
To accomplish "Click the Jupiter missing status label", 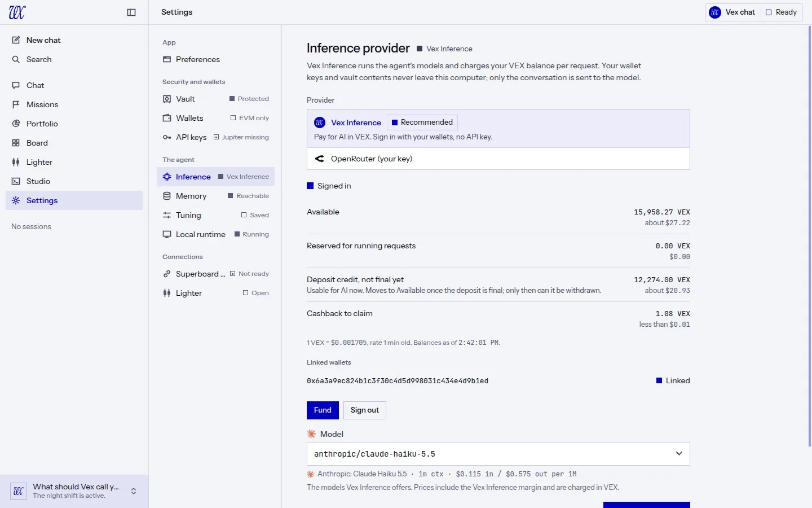I will [x=241, y=137].
